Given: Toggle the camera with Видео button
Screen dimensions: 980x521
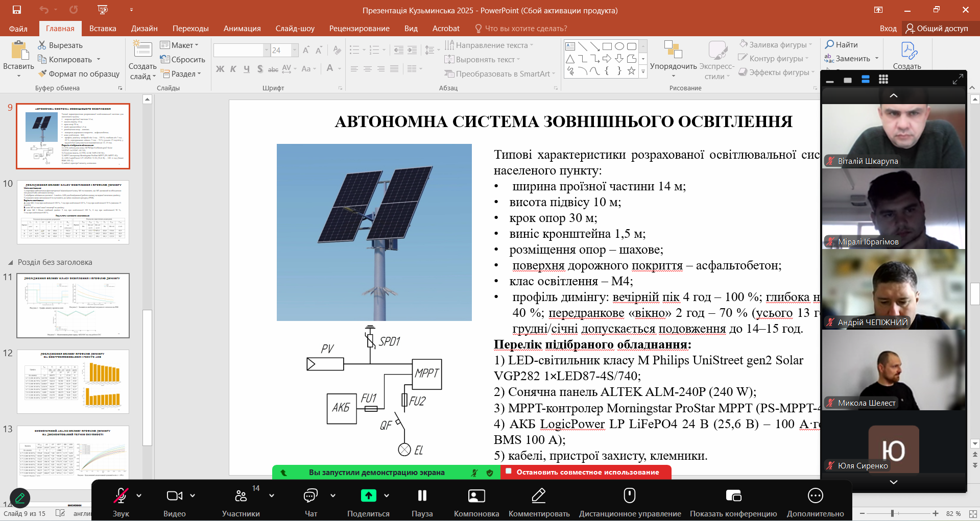Looking at the screenshot, I should (x=174, y=495).
